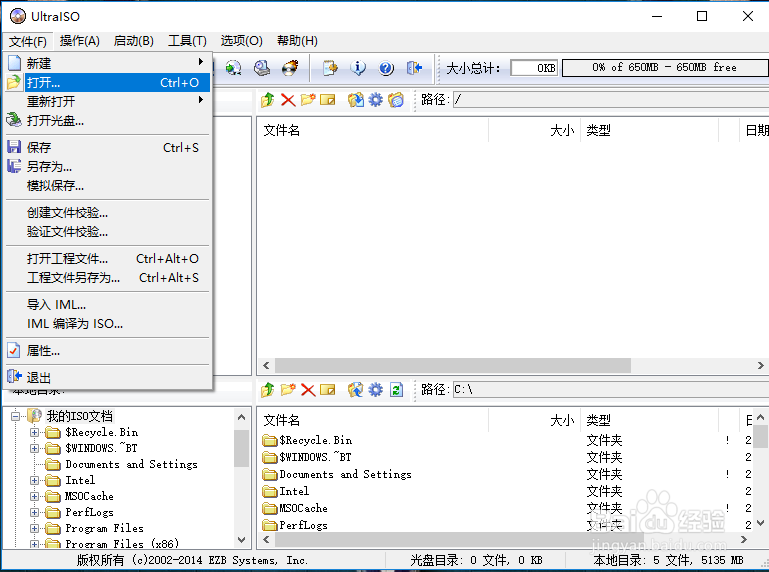This screenshot has width=769, height=572.
Task: Click folder with list view icon in upper toolbar
Action: click(x=396, y=100)
